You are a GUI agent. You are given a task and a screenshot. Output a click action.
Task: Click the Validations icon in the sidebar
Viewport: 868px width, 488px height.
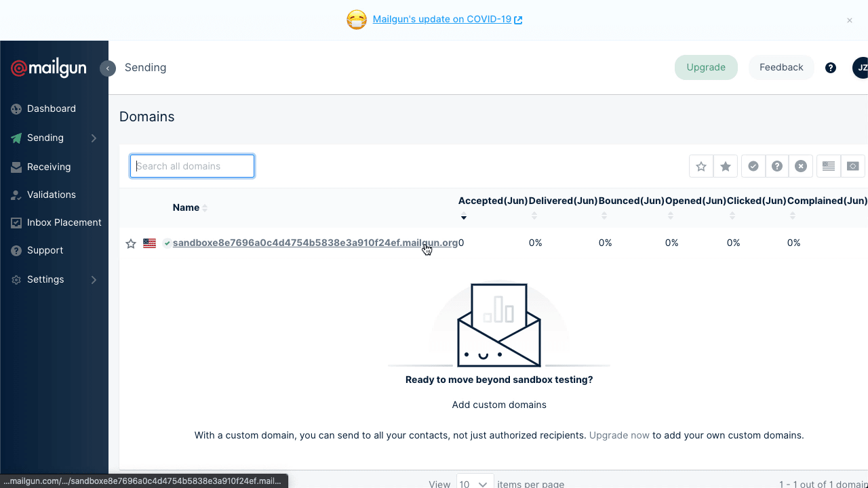point(16,195)
